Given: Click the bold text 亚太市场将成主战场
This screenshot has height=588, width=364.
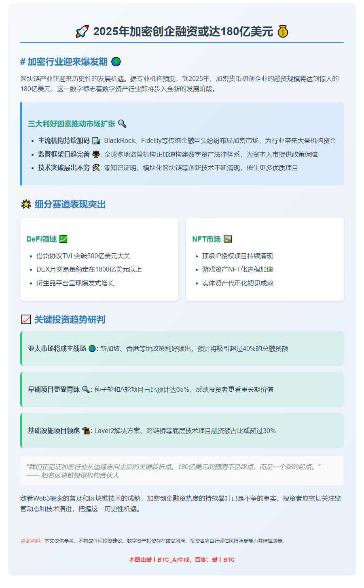Looking at the screenshot, I should pyautogui.click(x=57, y=348).
